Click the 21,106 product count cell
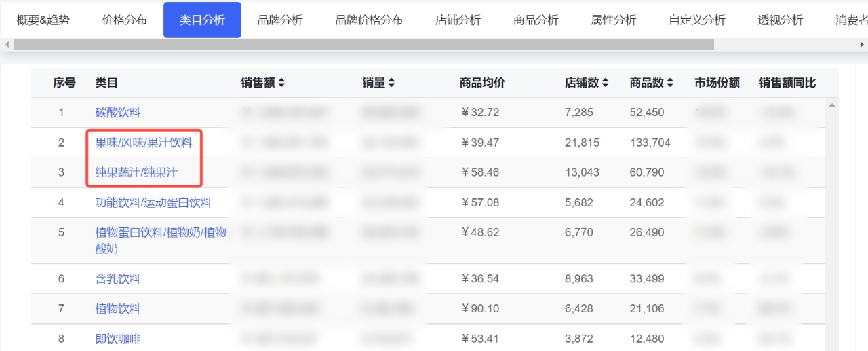Screen dimensions: 868x351 (647, 308)
